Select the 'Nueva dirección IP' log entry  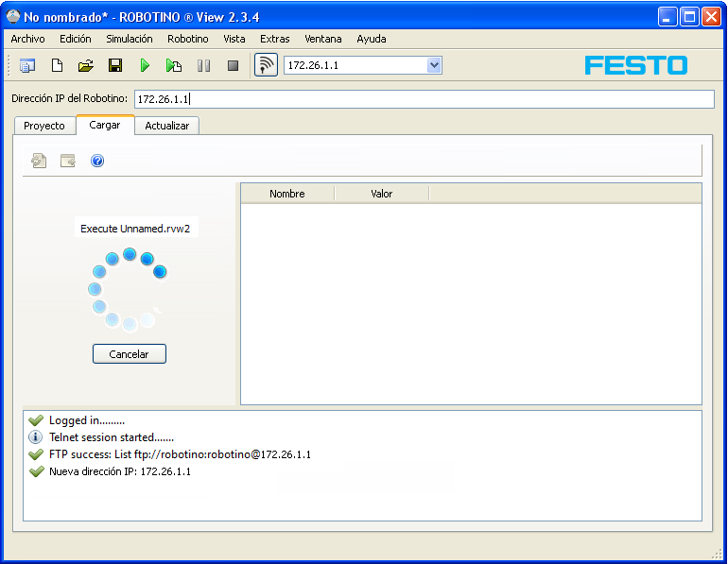point(120,471)
